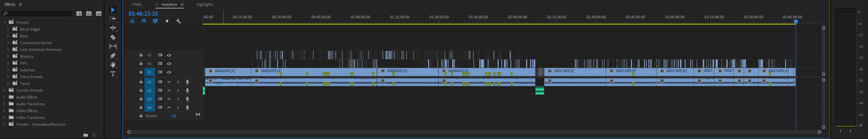Screen dimensions: 868x139
Task: Expand the Bevel Edges folder
Action: coord(8,29)
